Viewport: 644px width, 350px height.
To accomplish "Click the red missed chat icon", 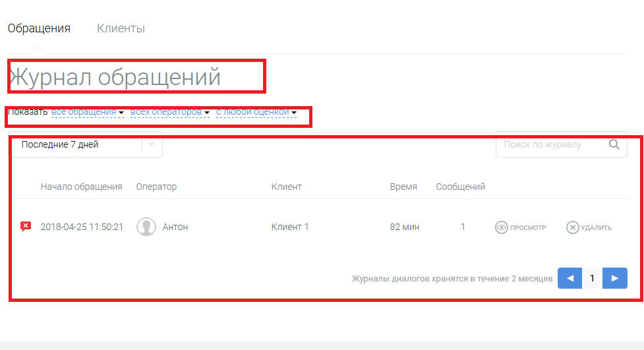I will click(26, 226).
